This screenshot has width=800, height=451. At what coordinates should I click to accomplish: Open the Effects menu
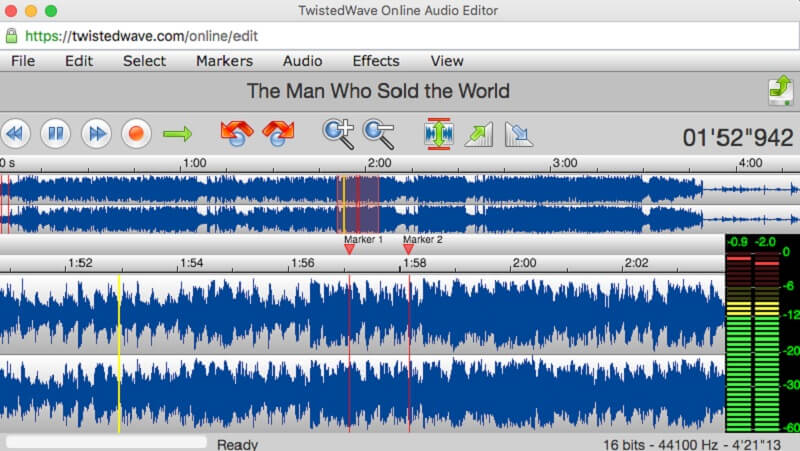[x=375, y=61]
